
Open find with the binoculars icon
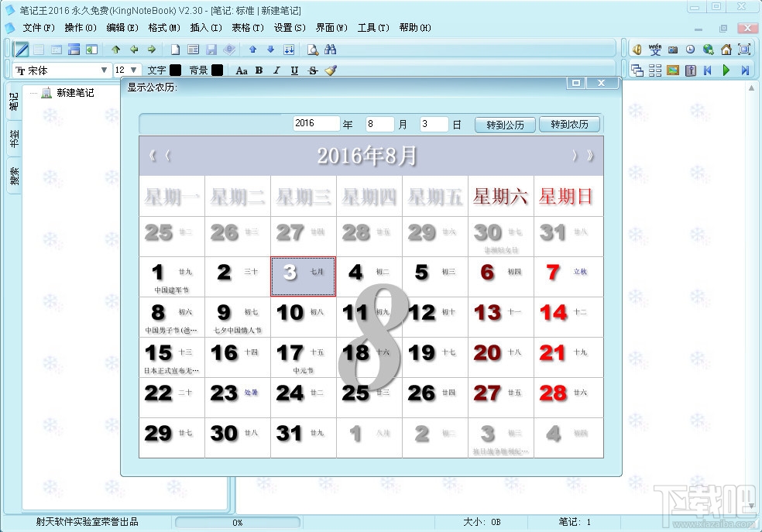tap(331, 49)
